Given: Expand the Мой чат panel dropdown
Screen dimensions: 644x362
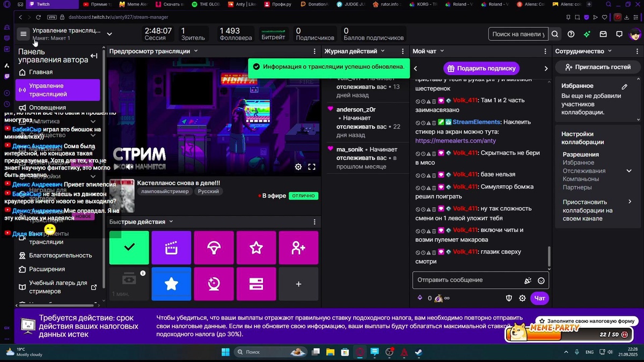Looking at the screenshot, I should 442,51.
